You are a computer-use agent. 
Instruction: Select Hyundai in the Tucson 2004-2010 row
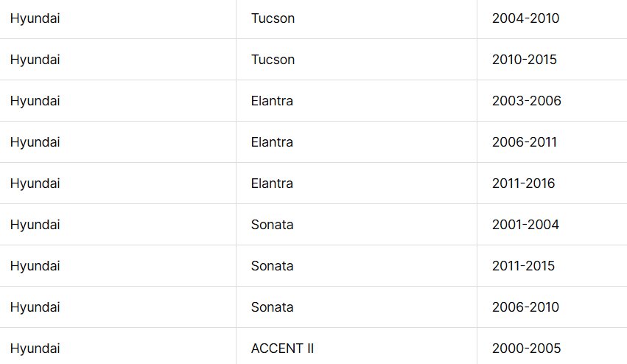coord(35,18)
